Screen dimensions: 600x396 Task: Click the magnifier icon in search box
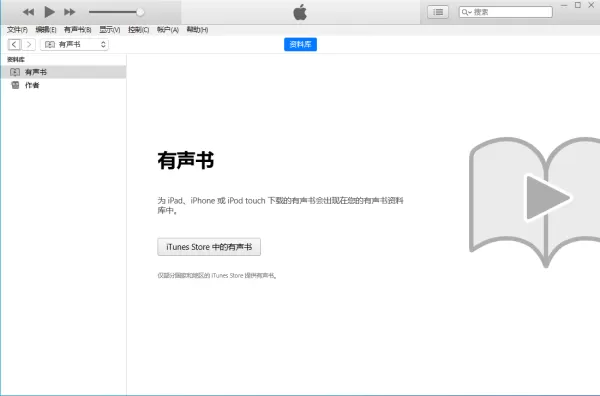[x=466, y=12]
